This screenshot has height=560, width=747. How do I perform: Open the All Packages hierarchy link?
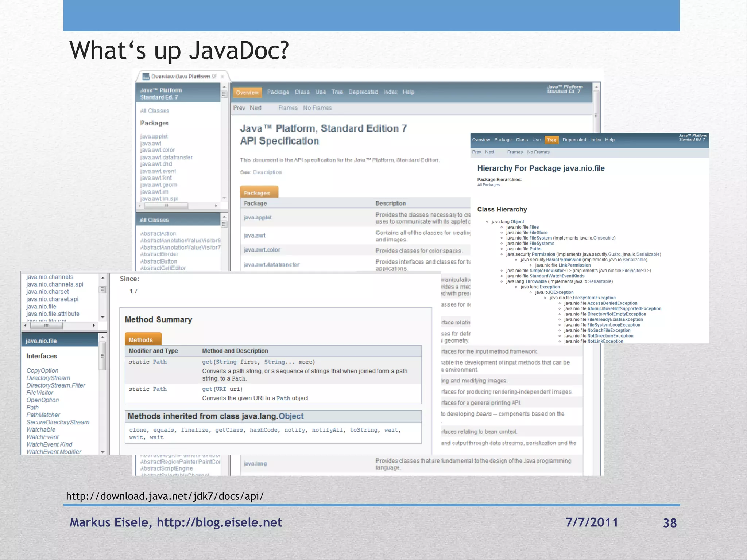488,185
